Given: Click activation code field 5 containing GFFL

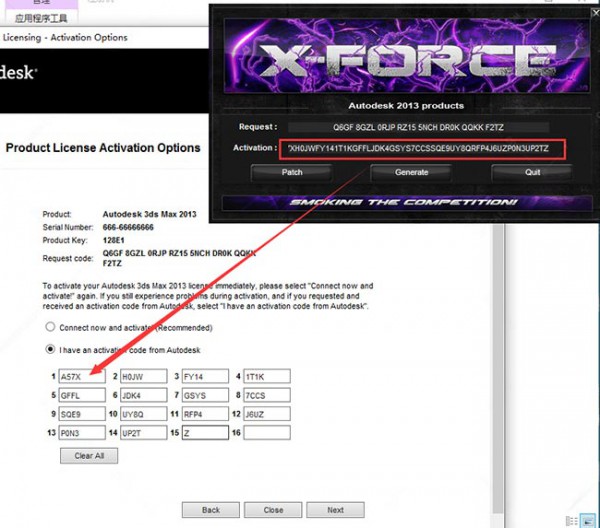Looking at the screenshot, I should tap(82, 395).
